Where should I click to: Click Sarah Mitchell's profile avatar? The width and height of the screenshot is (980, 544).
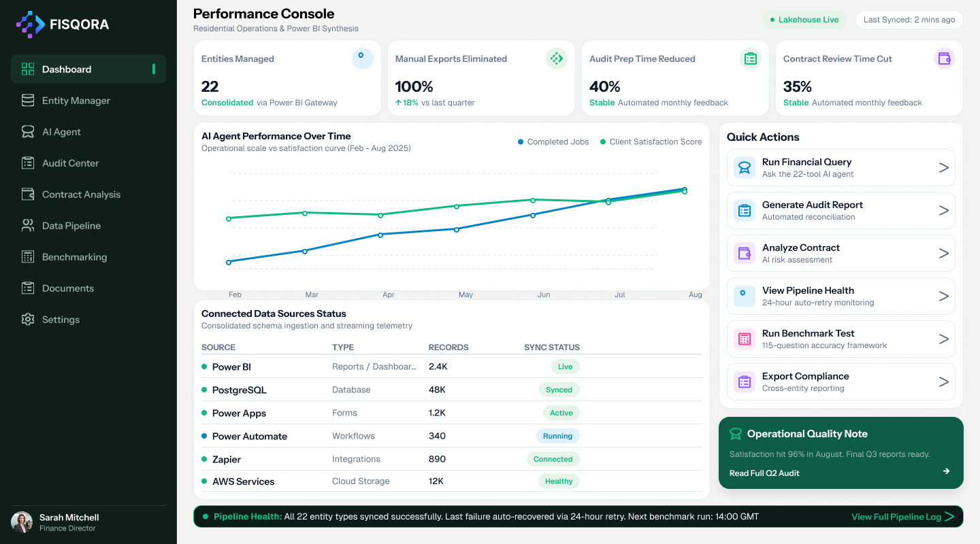(22, 522)
